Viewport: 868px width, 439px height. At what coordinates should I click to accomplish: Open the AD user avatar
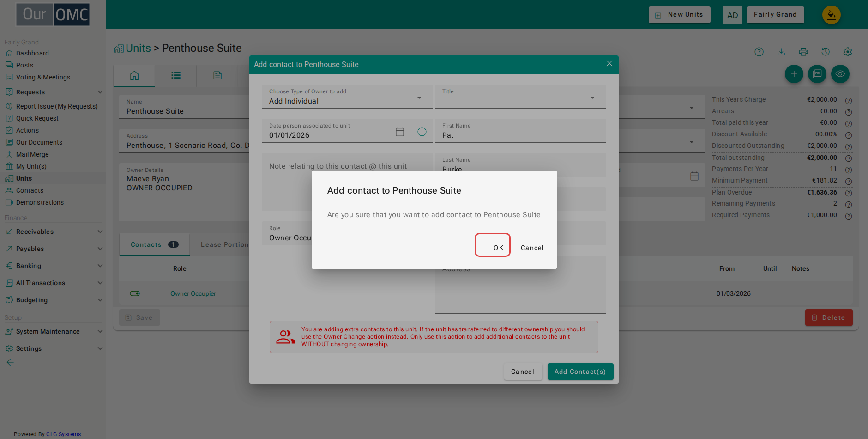coord(733,15)
